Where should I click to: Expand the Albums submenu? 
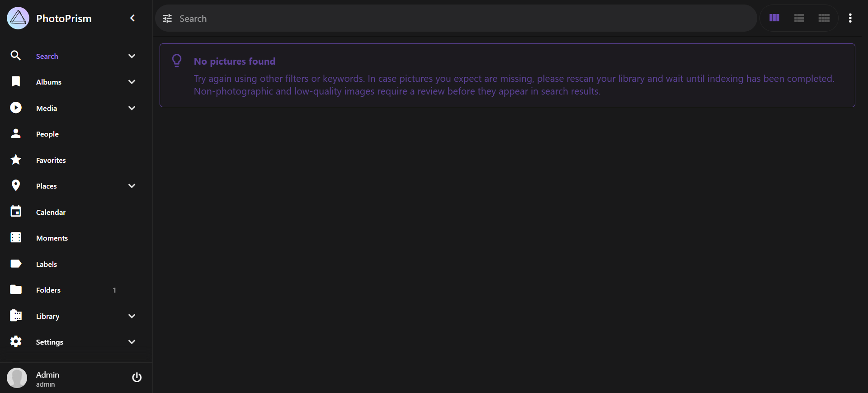[x=132, y=82]
